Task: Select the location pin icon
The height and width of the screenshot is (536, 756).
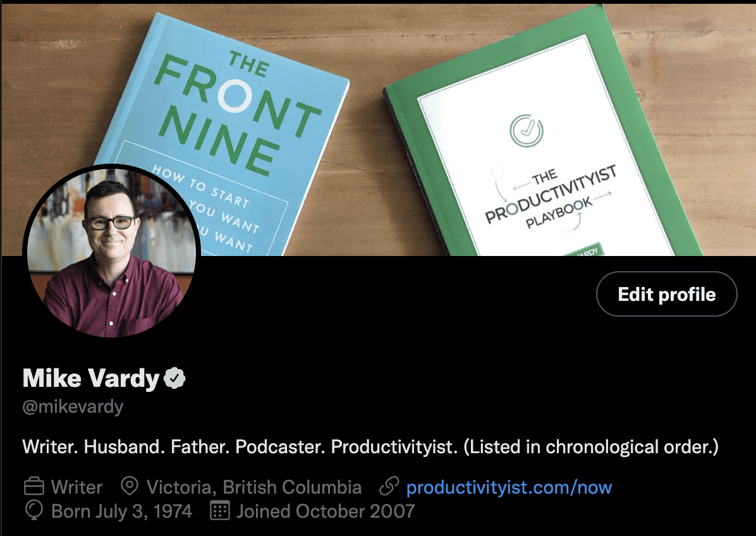Action: coord(130,486)
